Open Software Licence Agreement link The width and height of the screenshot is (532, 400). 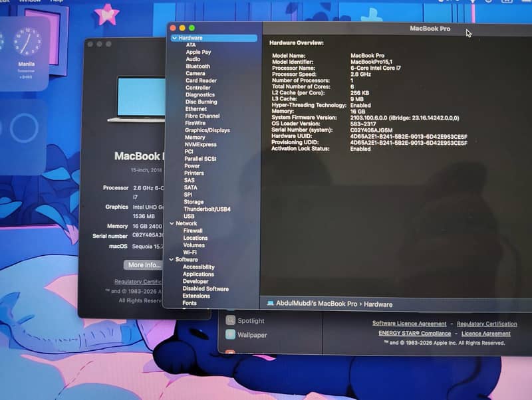pyautogui.click(x=409, y=324)
